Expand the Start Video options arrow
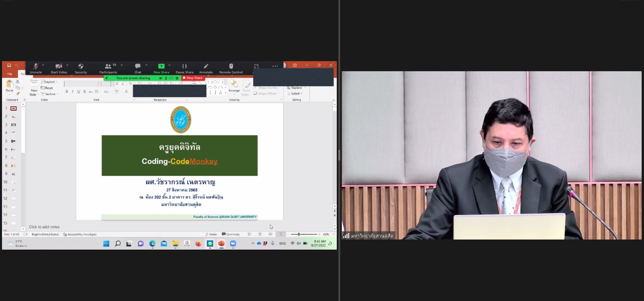644x301 pixels. coord(67,65)
